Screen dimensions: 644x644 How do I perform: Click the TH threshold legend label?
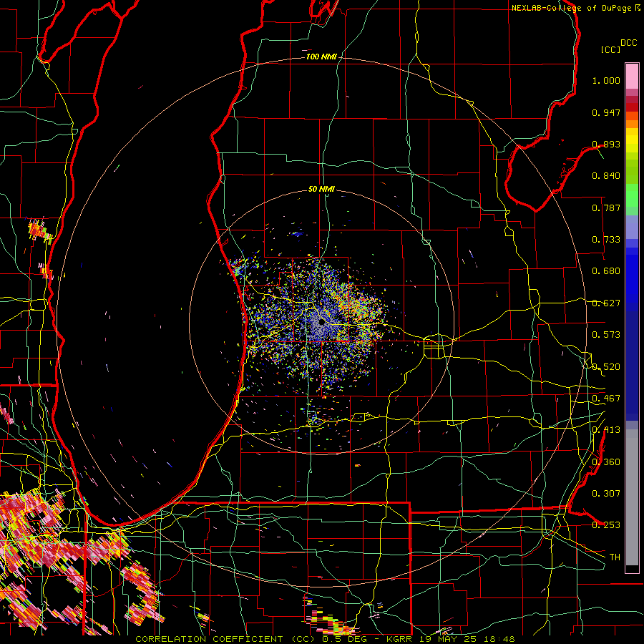(x=615, y=557)
